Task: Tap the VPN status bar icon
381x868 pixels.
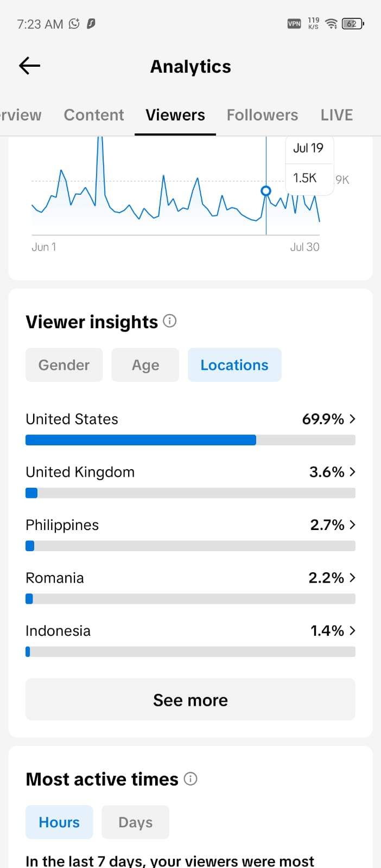Action: coord(294,23)
